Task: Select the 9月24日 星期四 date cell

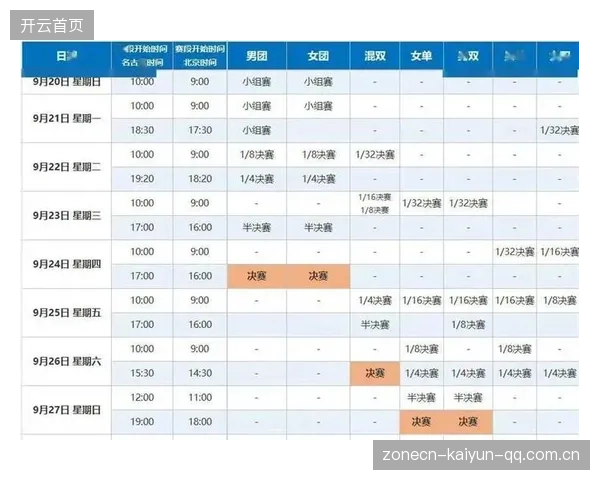Action: [x=67, y=264]
